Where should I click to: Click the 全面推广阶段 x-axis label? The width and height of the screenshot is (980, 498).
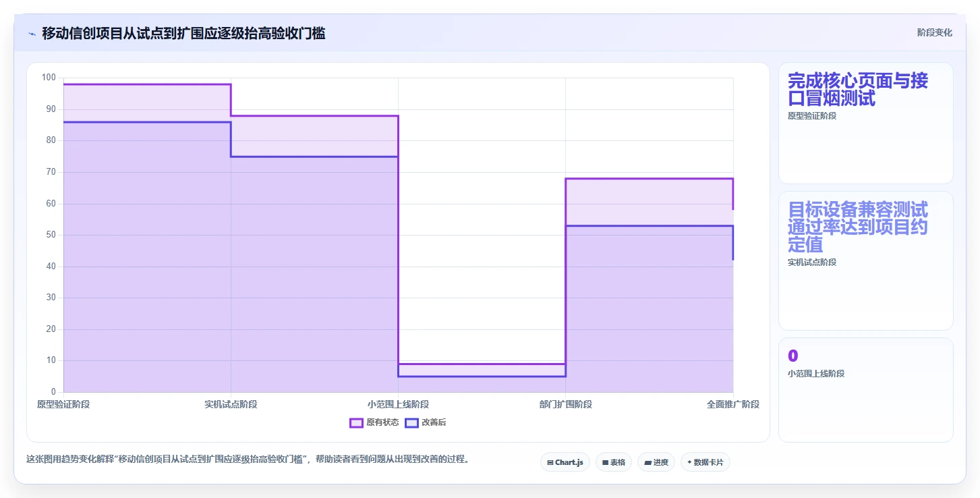(x=733, y=404)
